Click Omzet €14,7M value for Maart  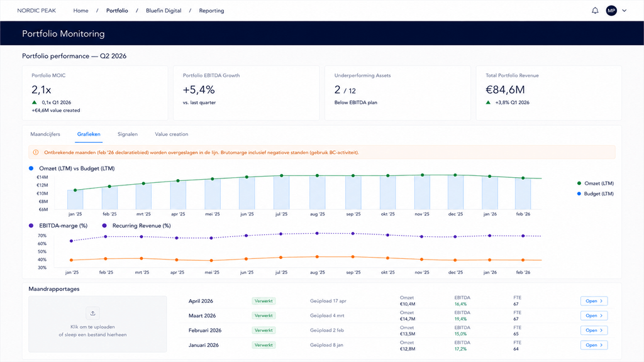pyautogui.click(x=408, y=319)
